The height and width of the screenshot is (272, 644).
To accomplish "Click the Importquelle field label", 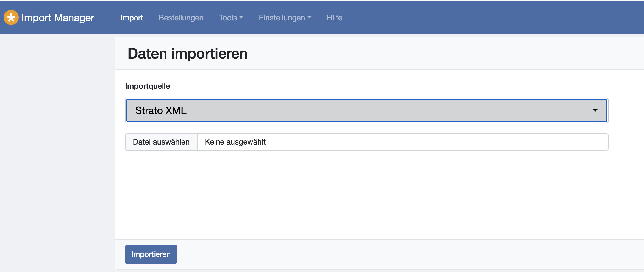I will coord(147,86).
